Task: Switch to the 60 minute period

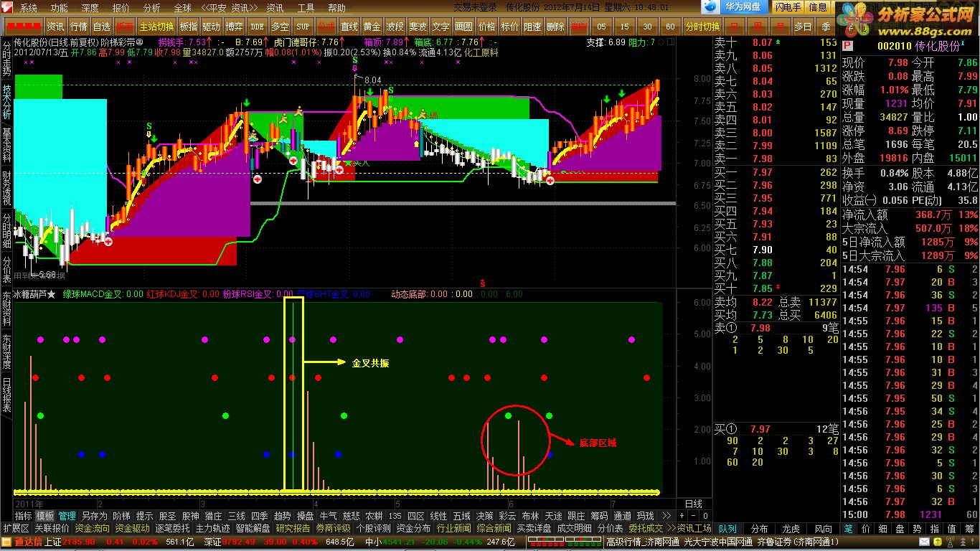Action: click(x=670, y=27)
